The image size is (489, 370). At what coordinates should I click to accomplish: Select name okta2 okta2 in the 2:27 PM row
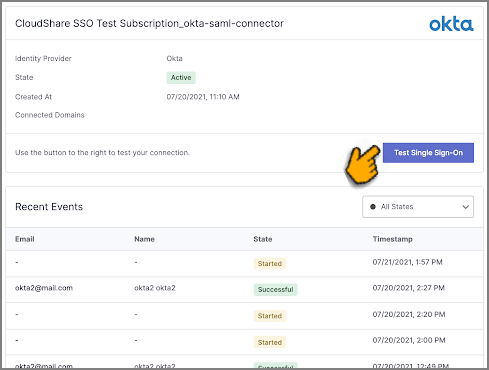tap(155, 288)
